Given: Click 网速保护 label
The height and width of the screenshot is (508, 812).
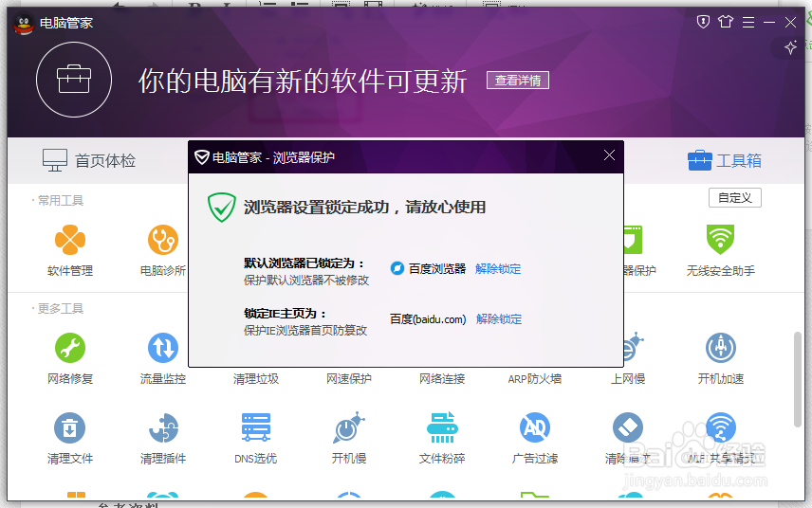Looking at the screenshot, I should tap(348, 379).
